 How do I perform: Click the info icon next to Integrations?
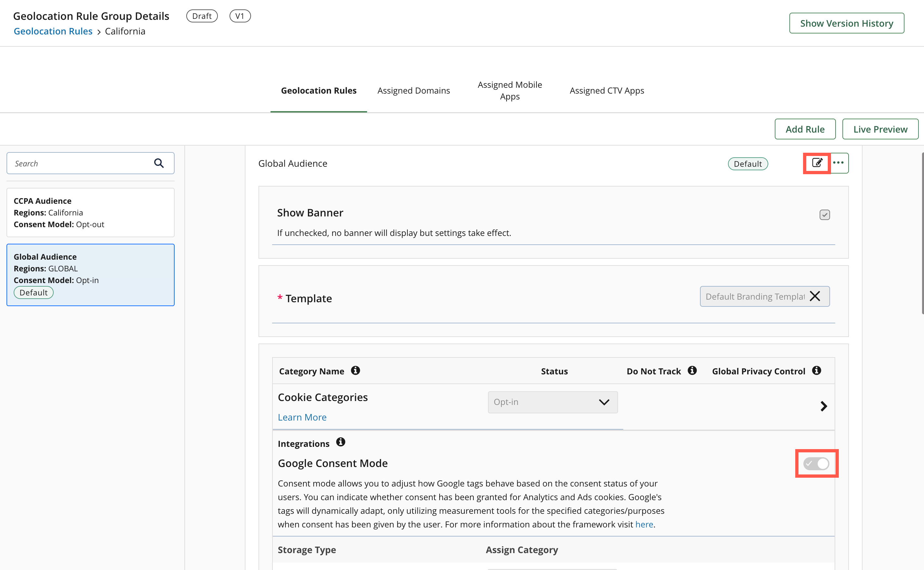(340, 443)
